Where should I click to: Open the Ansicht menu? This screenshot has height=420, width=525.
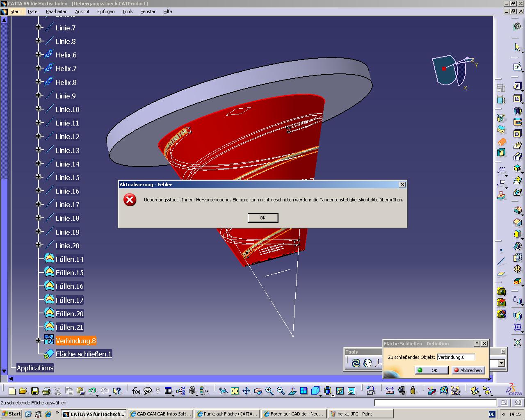82,11
